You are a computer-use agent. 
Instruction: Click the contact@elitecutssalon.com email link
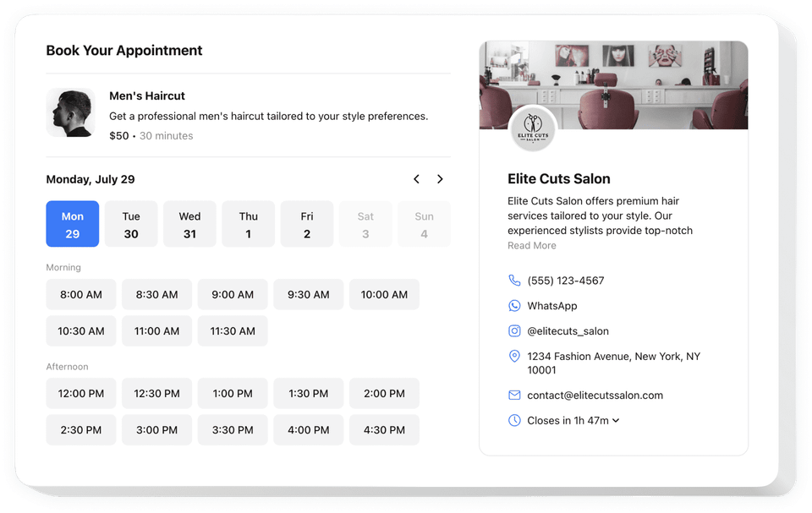coord(595,395)
